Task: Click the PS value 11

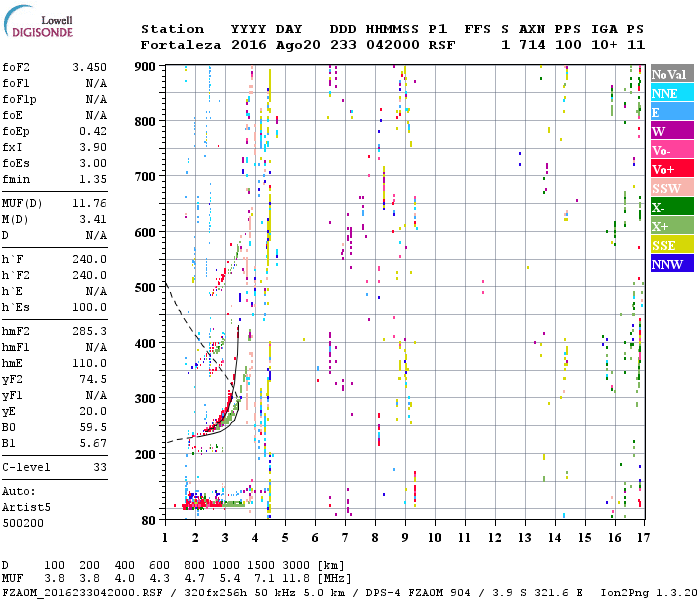Action: [x=636, y=45]
